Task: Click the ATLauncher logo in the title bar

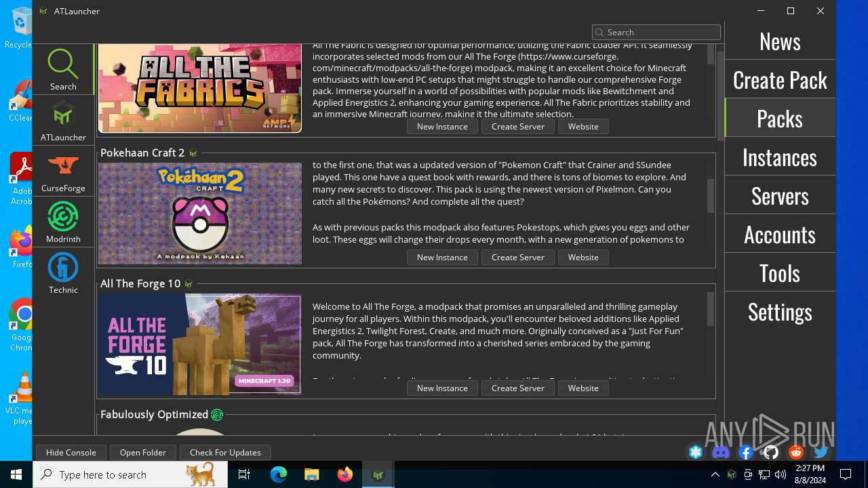Action: coord(43,11)
